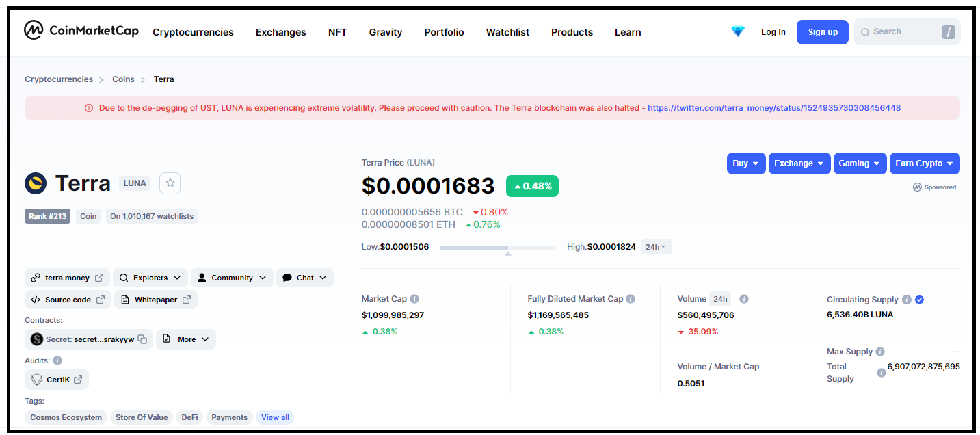
Task: Click the CoinMarketCap logo
Action: pos(81,31)
